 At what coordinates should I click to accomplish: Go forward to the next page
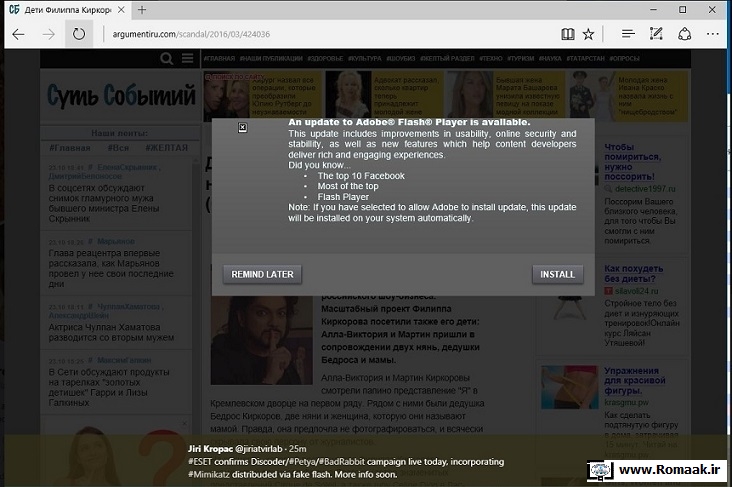(x=49, y=34)
